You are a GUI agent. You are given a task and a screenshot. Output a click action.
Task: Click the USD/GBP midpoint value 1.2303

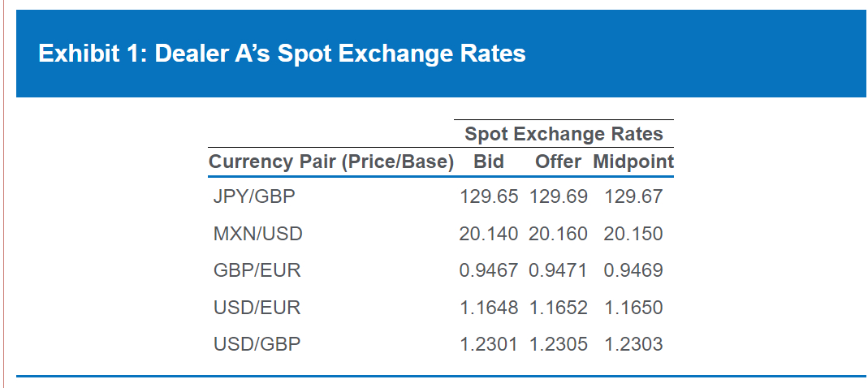click(633, 344)
